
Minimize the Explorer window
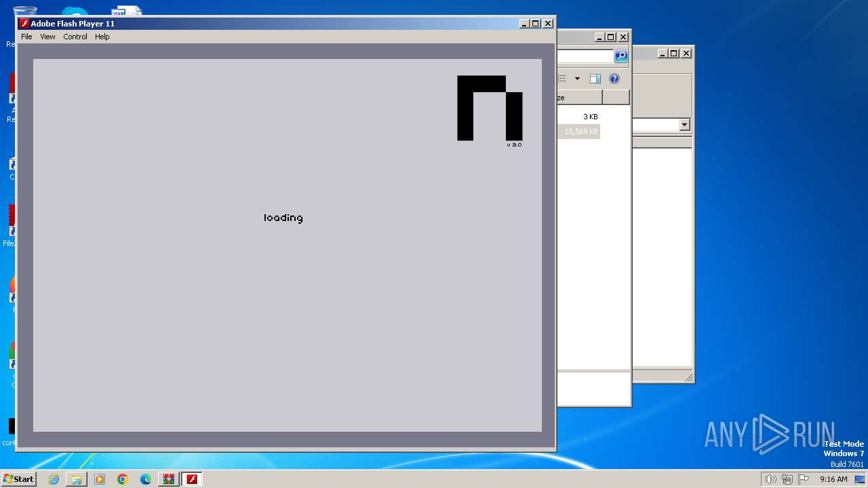599,37
